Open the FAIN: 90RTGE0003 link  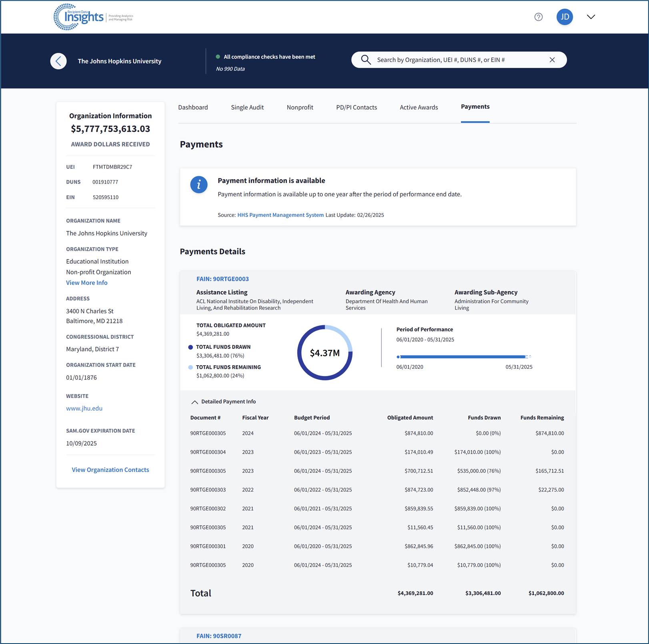[x=222, y=279]
